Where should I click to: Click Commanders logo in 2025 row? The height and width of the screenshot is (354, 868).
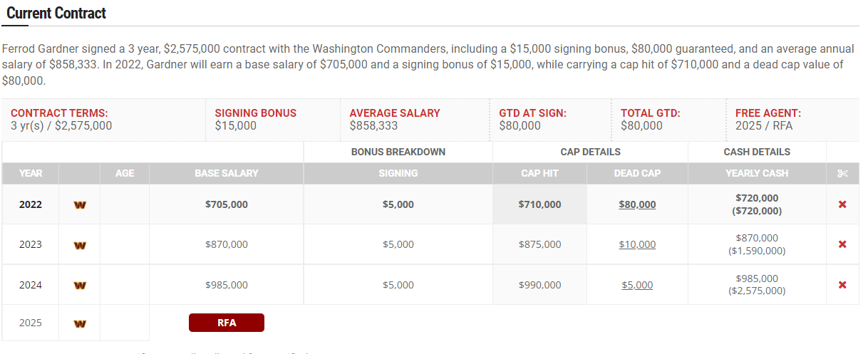tap(80, 323)
